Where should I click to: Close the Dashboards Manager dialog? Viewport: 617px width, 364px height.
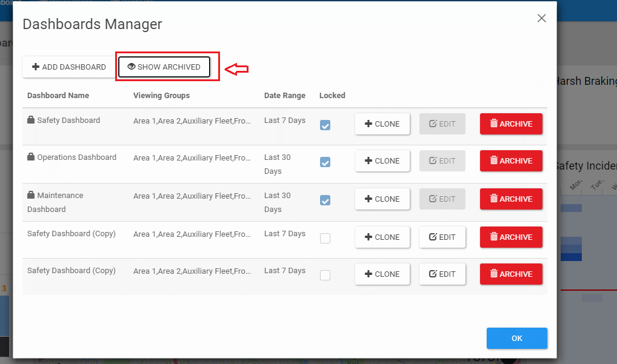[x=541, y=18]
